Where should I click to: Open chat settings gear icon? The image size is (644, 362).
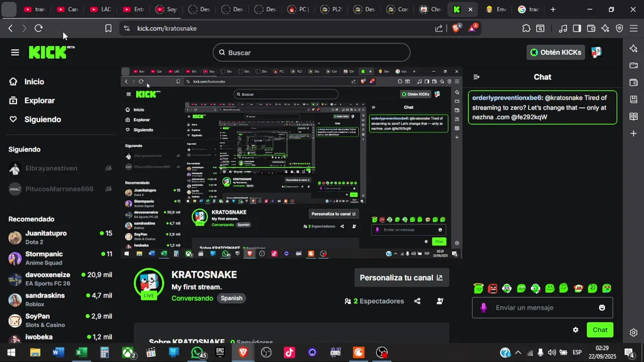pyautogui.click(x=576, y=330)
